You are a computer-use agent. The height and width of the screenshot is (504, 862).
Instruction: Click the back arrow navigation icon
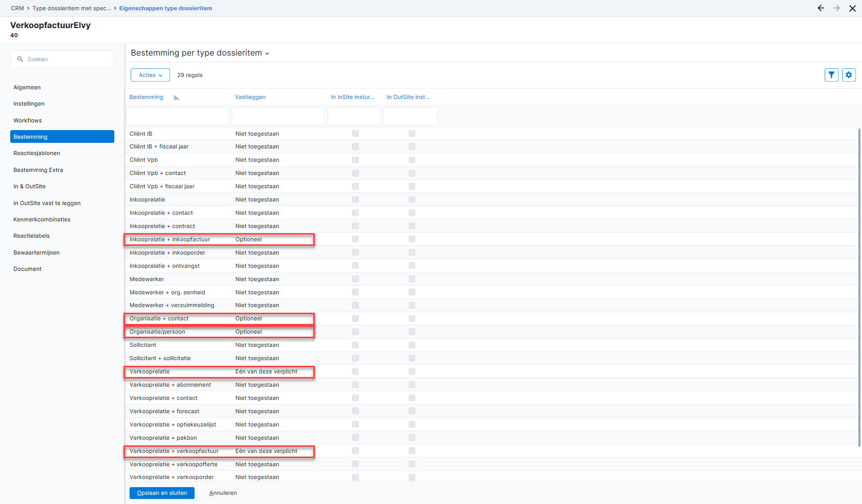(x=821, y=8)
